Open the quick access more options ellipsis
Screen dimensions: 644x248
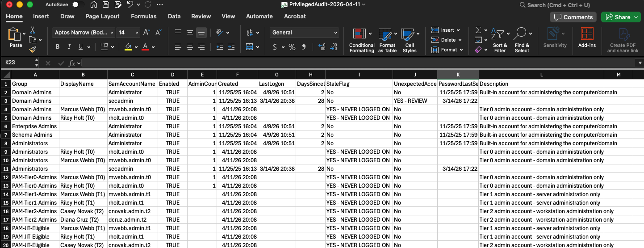160,5
